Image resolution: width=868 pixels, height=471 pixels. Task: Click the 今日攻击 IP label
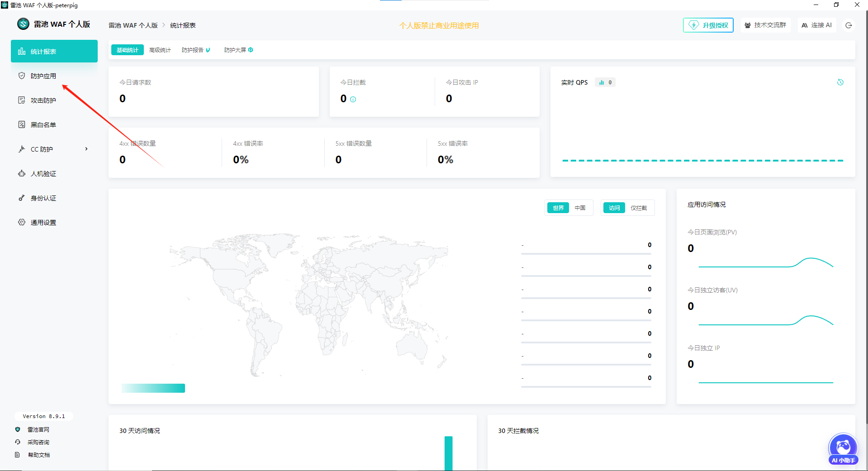(x=462, y=82)
